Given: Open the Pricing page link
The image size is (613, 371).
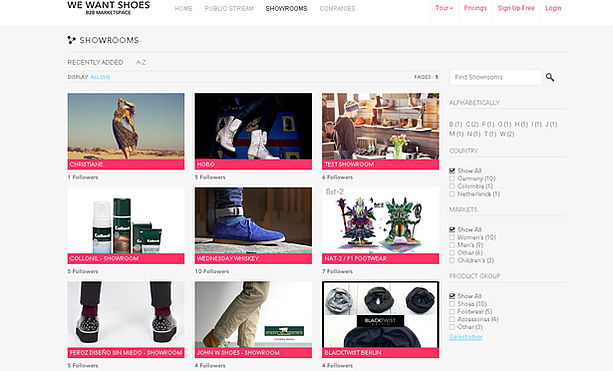Looking at the screenshot, I should [475, 8].
